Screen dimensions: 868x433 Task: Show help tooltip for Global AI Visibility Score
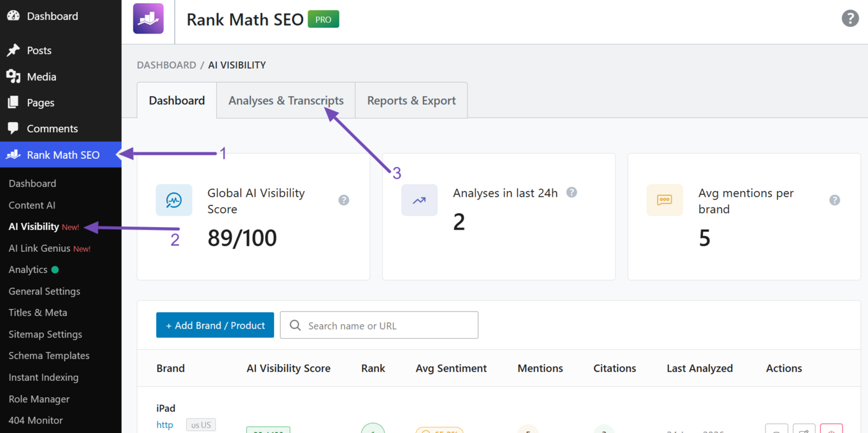(x=343, y=200)
